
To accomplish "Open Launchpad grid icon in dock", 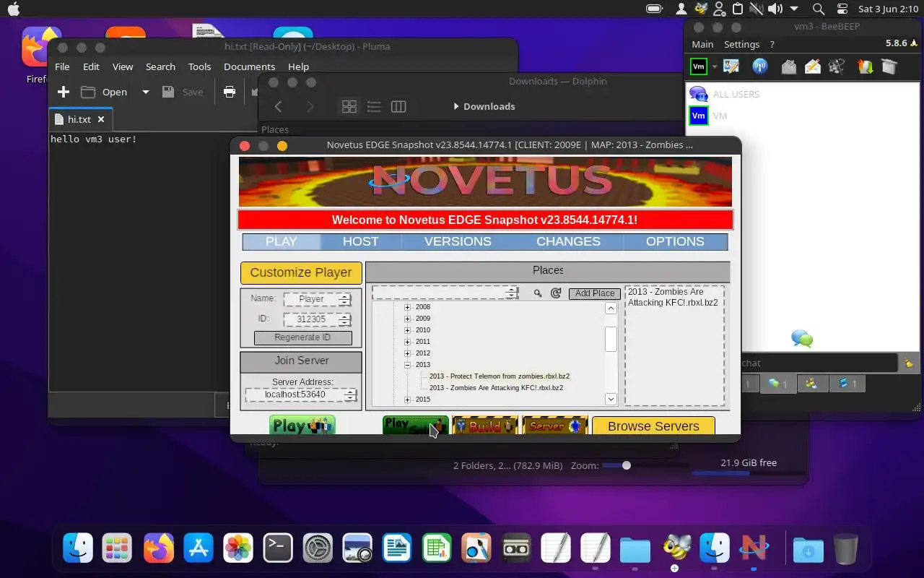I will pos(117,548).
